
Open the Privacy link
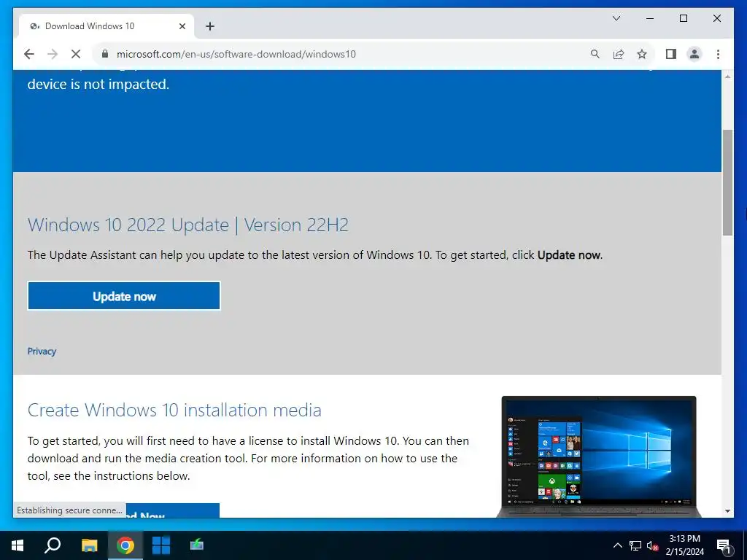(x=42, y=351)
